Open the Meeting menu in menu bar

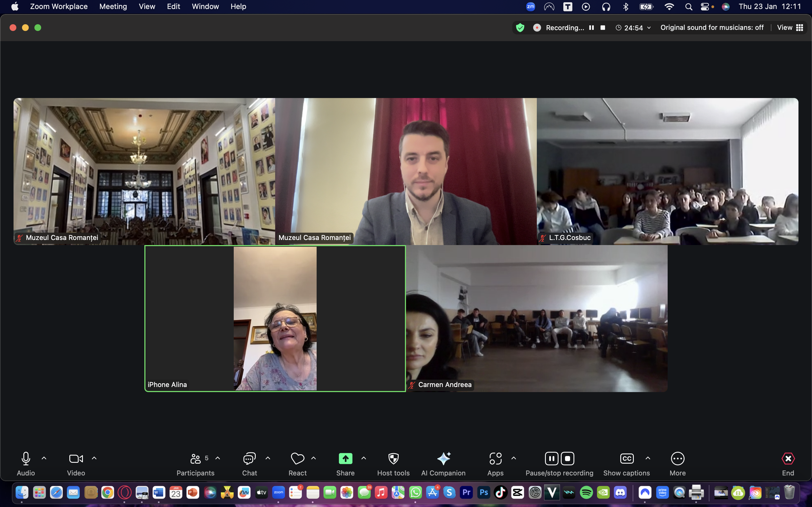tap(113, 6)
